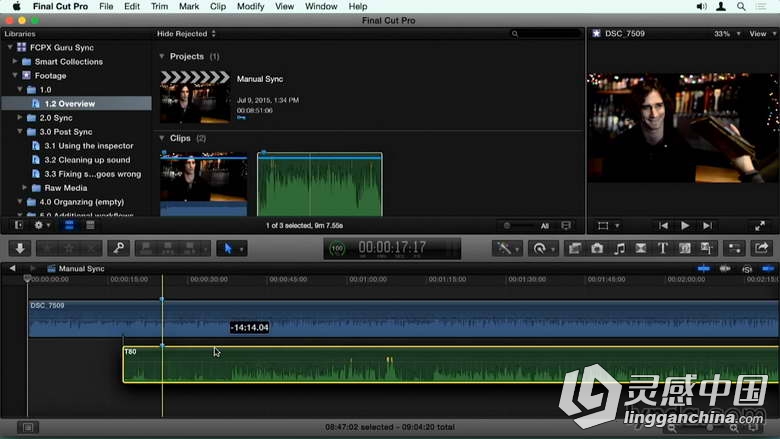Switch browser to filmstrip view
This screenshot has width=780, height=439.
point(69,225)
